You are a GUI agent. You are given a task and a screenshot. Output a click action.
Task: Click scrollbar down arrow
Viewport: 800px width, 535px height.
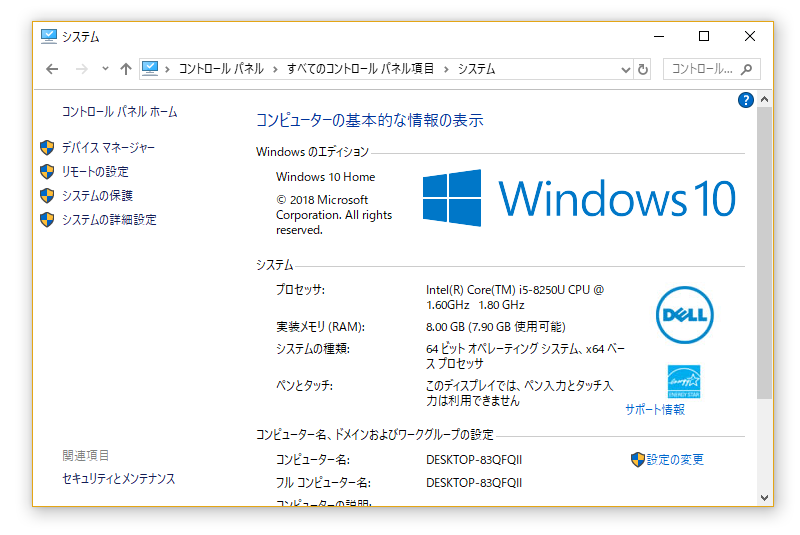(x=764, y=498)
